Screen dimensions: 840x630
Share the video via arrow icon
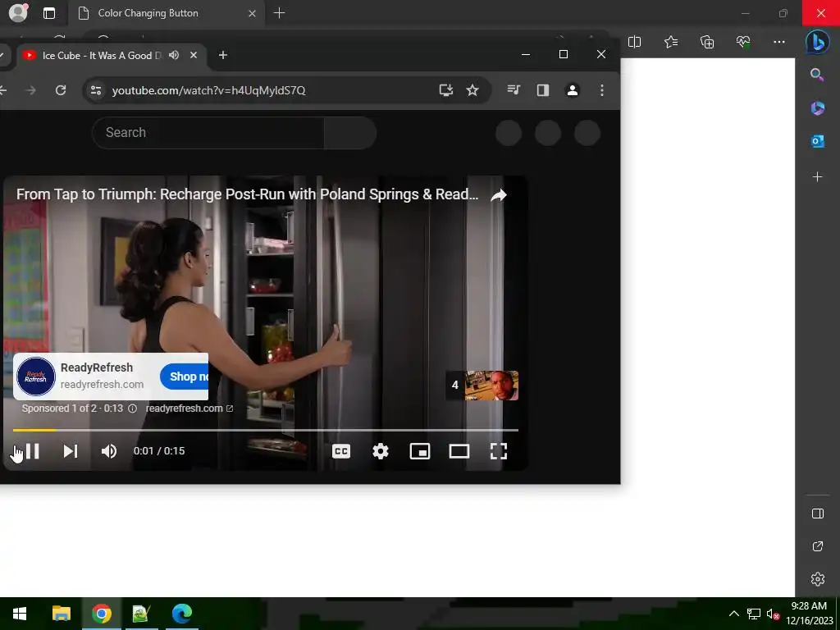pyautogui.click(x=499, y=195)
